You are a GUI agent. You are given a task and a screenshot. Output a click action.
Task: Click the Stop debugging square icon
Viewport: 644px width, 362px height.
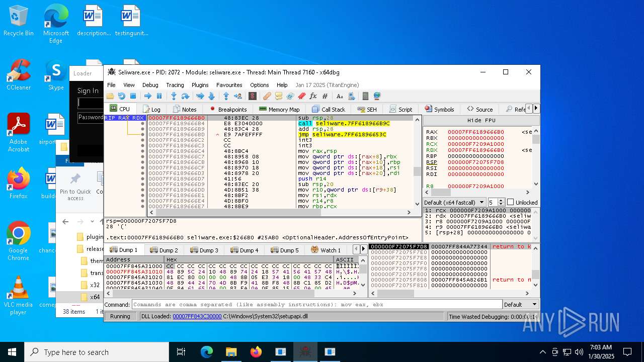click(x=133, y=96)
